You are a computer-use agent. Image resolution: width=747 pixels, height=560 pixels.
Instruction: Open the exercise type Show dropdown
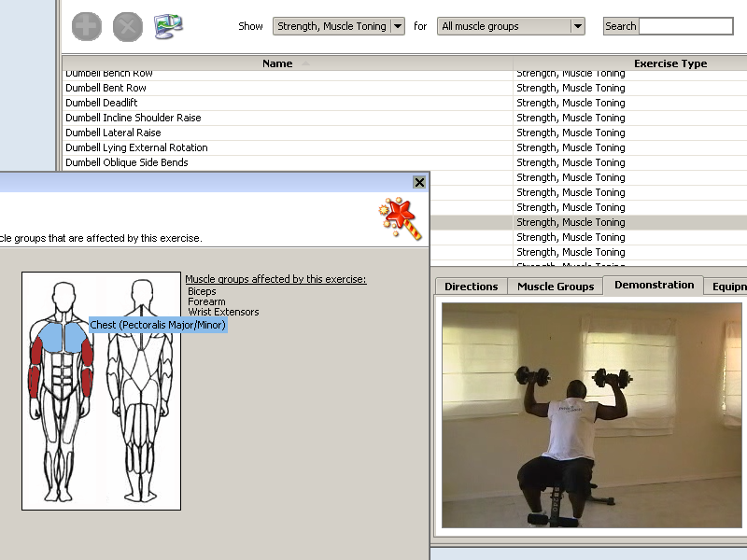338,26
